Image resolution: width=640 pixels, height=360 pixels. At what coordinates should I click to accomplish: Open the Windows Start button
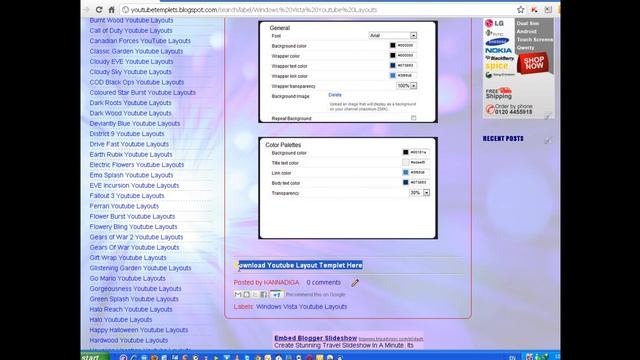95,356
